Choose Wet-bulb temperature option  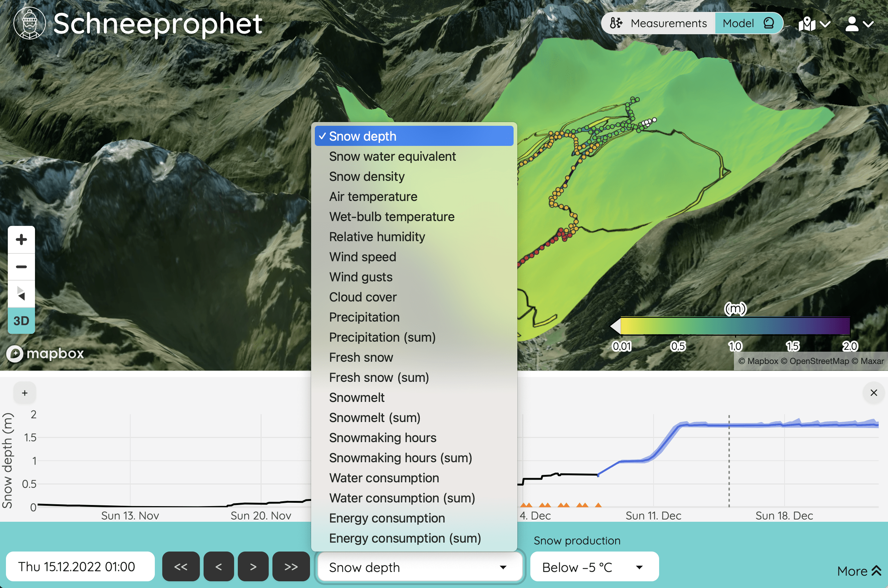click(414, 217)
